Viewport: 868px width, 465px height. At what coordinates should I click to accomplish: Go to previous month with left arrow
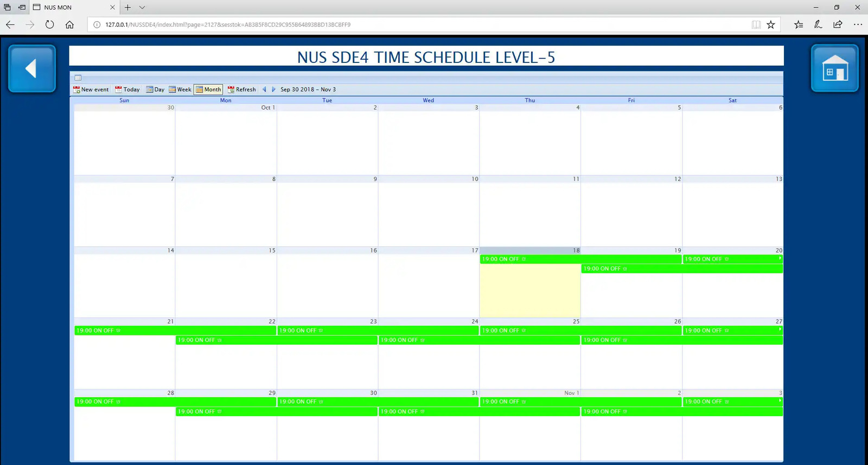[264, 90]
